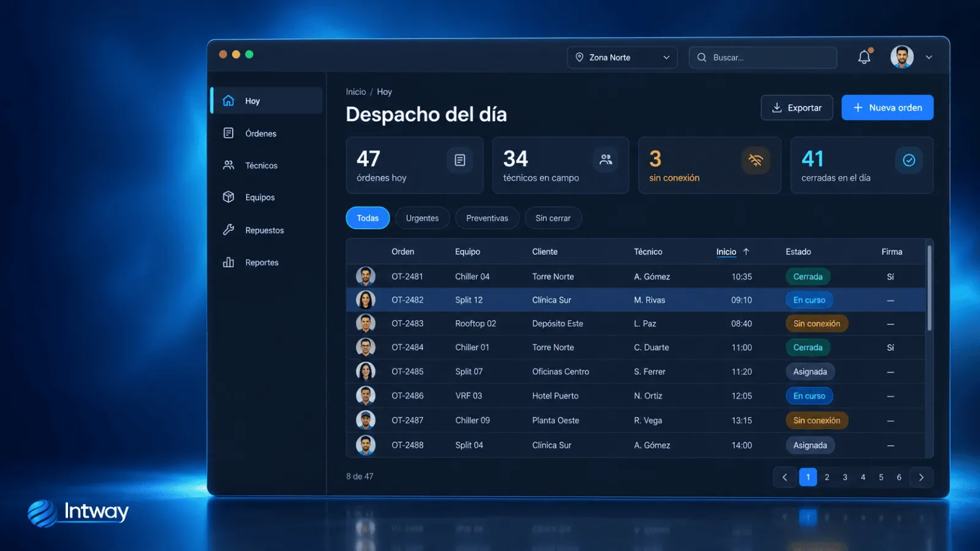Click the user profile avatar in header
The image size is (980, 551).
point(902,57)
